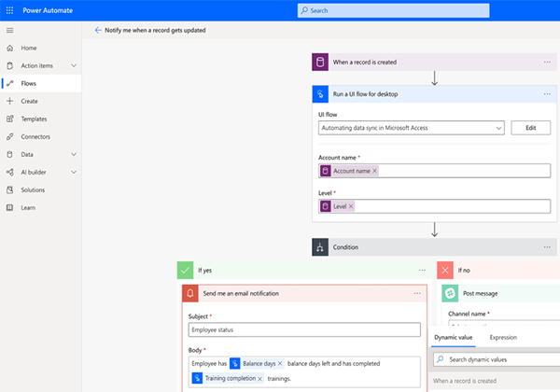Screen dimensions: 560x392
Task: Remove the Account name token
Action: pyautogui.click(x=375, y=171)
